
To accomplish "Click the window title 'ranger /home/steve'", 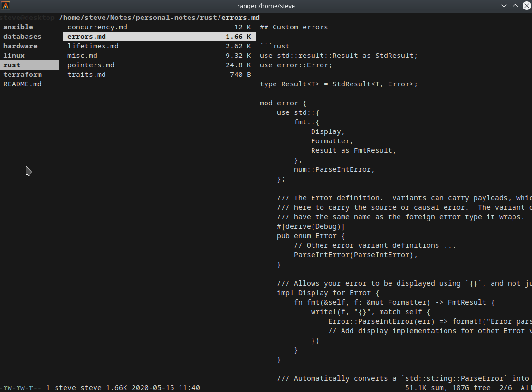I will (266, 6).
